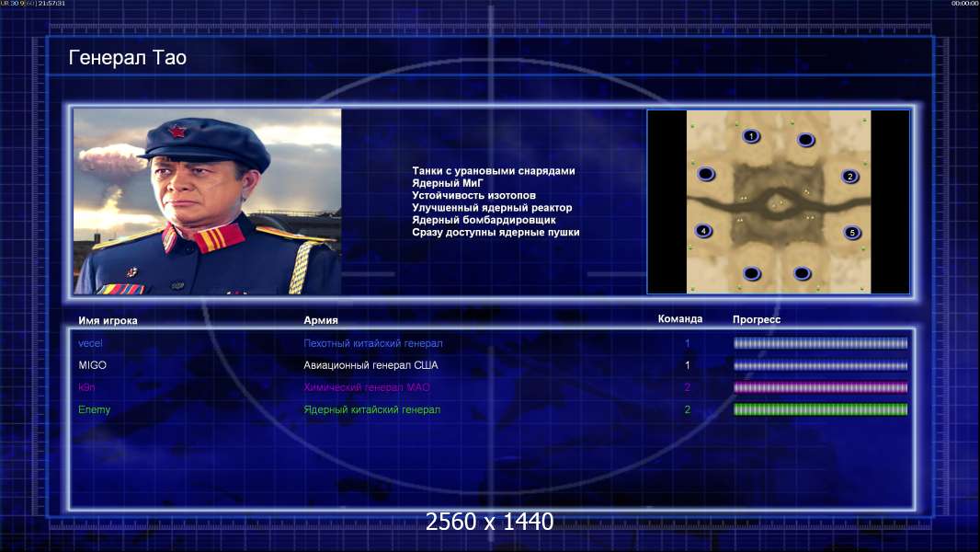Click 'Пехотный китайский генерал' army entry
Screen dimensions: 980x552
tap(373, 343)
